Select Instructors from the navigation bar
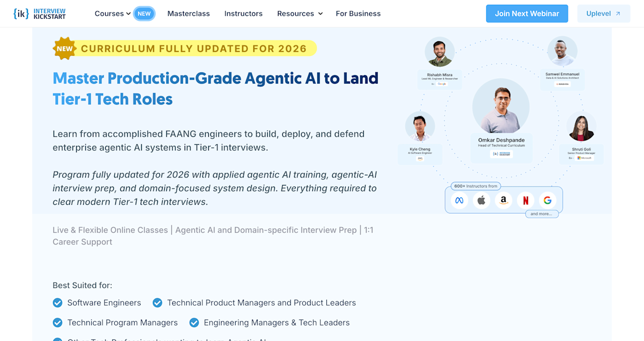 tap(244, 13)
